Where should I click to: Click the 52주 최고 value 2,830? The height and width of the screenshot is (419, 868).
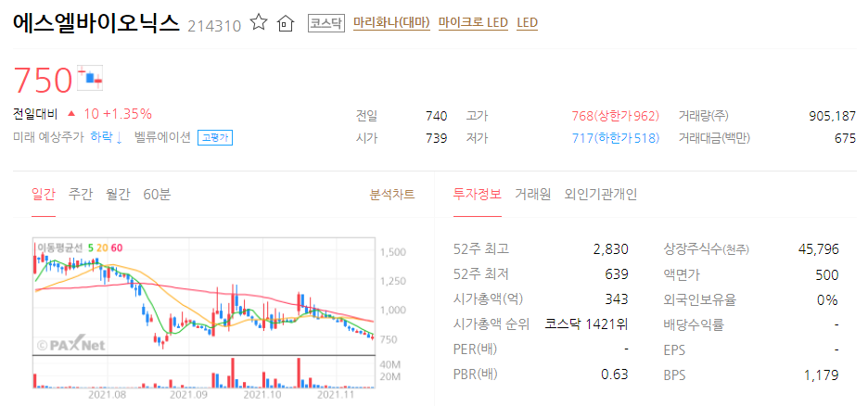[610, 249]
